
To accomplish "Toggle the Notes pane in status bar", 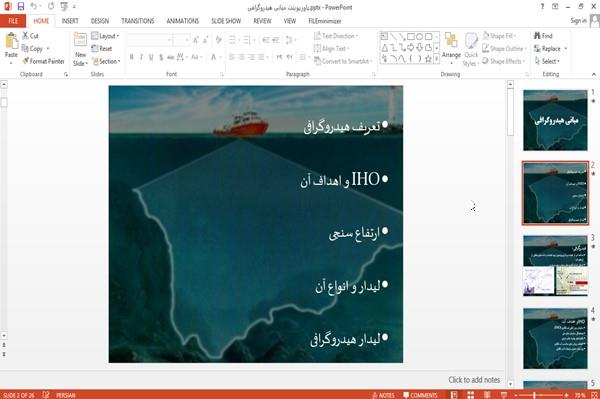I will [383, 395].
